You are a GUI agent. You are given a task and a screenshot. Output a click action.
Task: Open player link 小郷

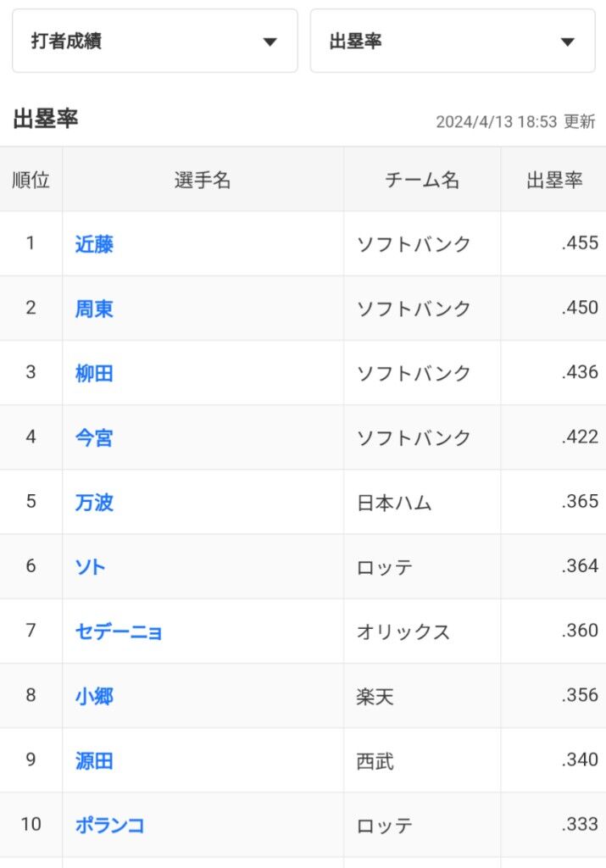pyautogui.click(x=94, y=696)
